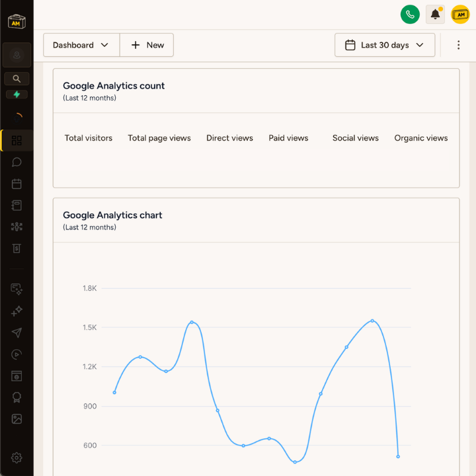The image size is (476, 476).
Task: Open the Last 30 days date range
Action: pyautogui.click(x=385, y=45)
